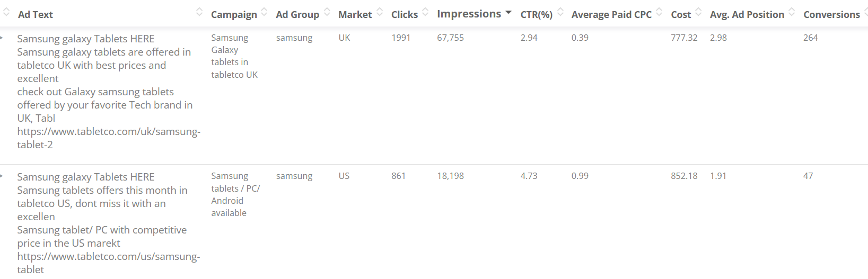Click sort arrows next to Clicks
This screenshot has width=868, height=279.
[x=425, y=12]
